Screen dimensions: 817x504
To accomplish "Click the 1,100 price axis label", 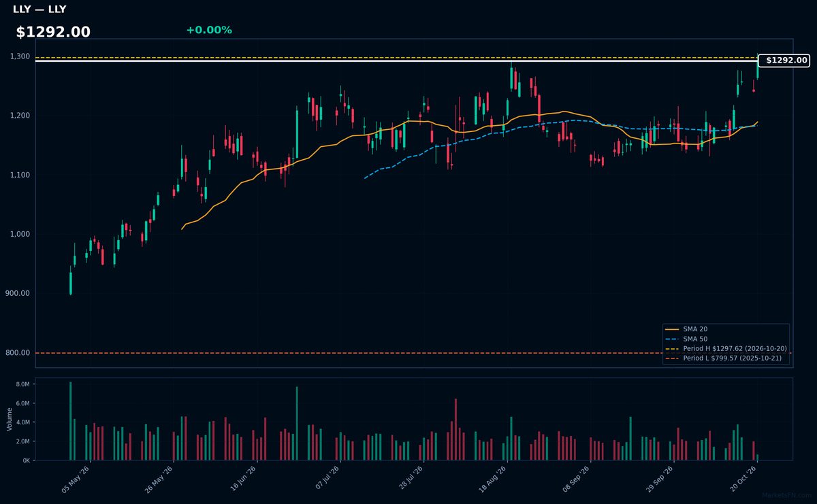I will pos(20,175).
